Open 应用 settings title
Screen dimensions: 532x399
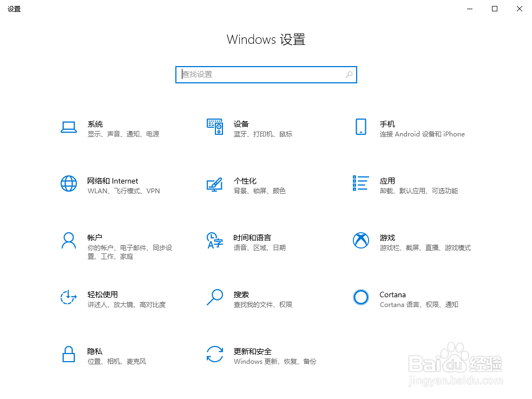[x=387, y=181]
